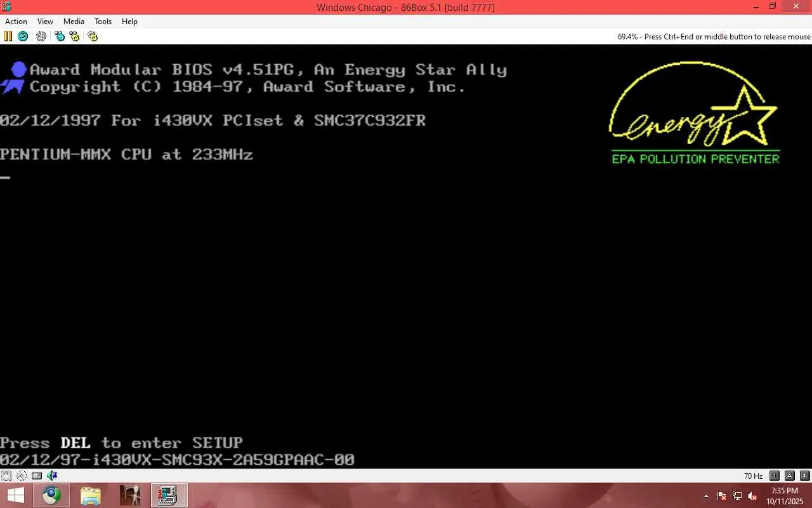Image resolution: width=812 pixels, height=508 pixels.
Task: Click the greyed ACPI shutdown power icon
Action: 41,36
